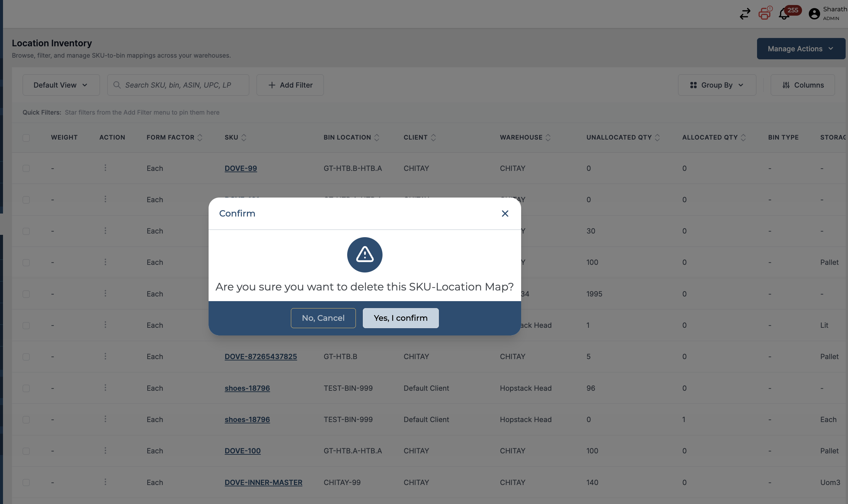Click No, Cancel button
The height and width of the screenshot is (504, 848).
point(323,318)
